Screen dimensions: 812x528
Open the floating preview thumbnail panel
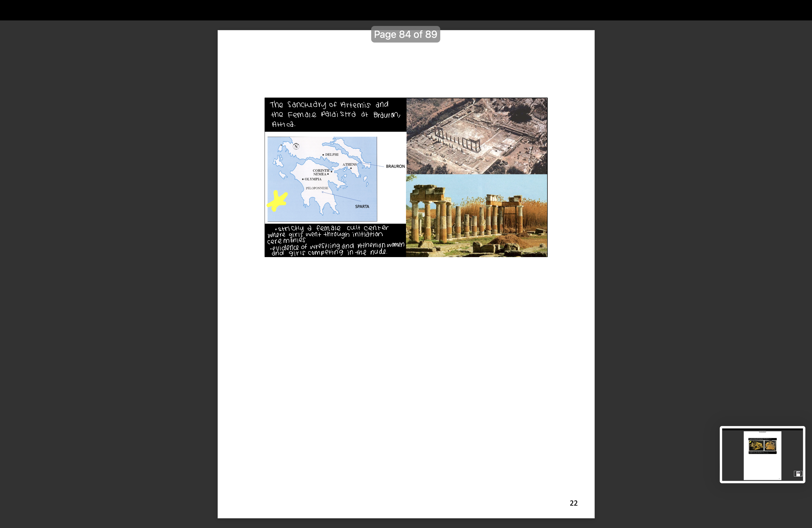pos(763,455)
